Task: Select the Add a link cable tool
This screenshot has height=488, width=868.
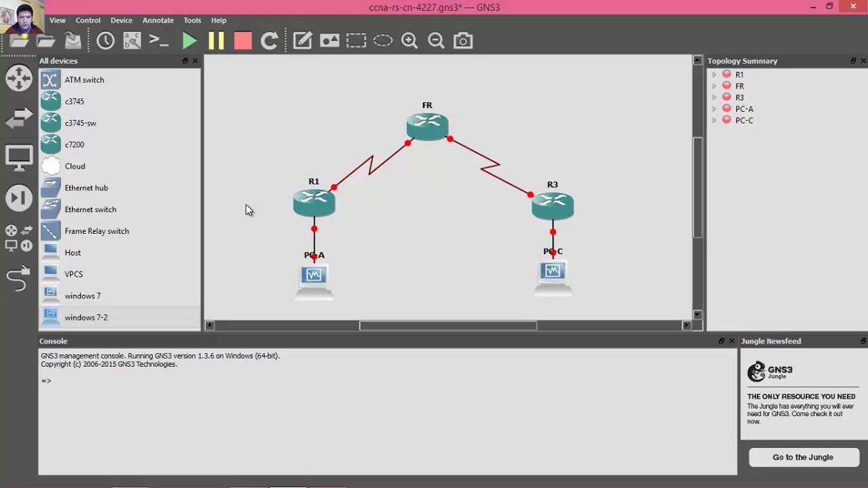Action: tap(18, 279)
